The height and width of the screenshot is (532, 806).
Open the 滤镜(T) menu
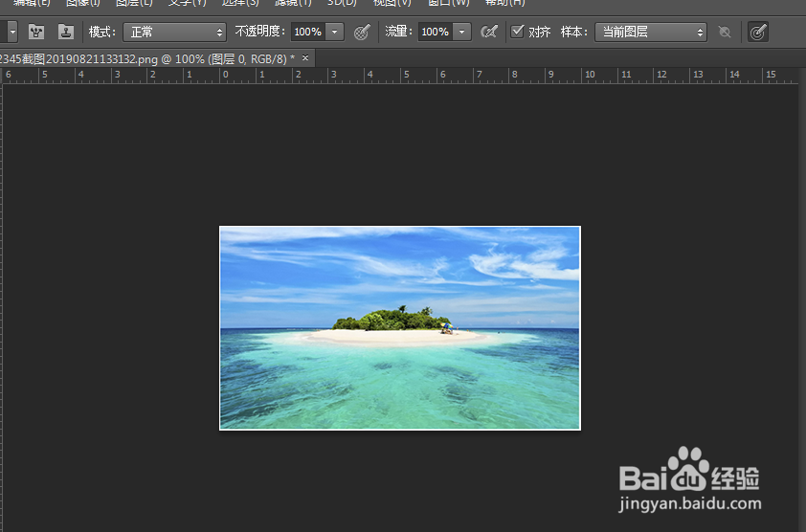tap(293, 3)
